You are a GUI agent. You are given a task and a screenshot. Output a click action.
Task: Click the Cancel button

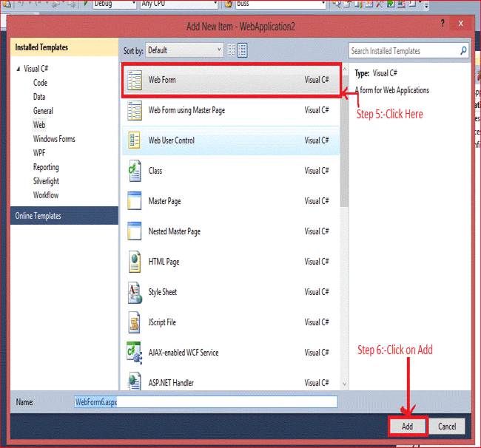pyautogui.click(x=447, y=427)
